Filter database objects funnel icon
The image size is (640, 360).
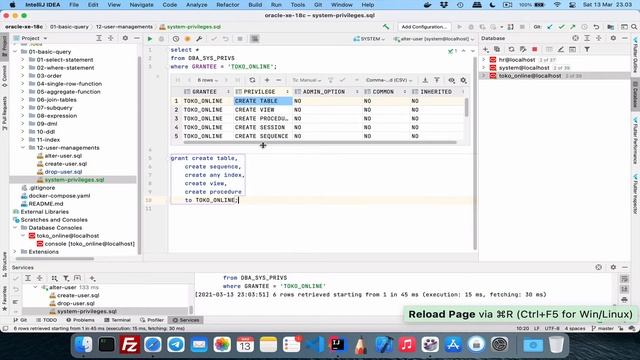587,49
